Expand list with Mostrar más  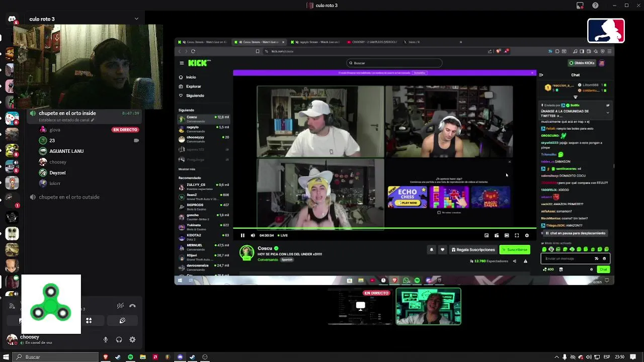pyautogui.click(x=187, y=169)
